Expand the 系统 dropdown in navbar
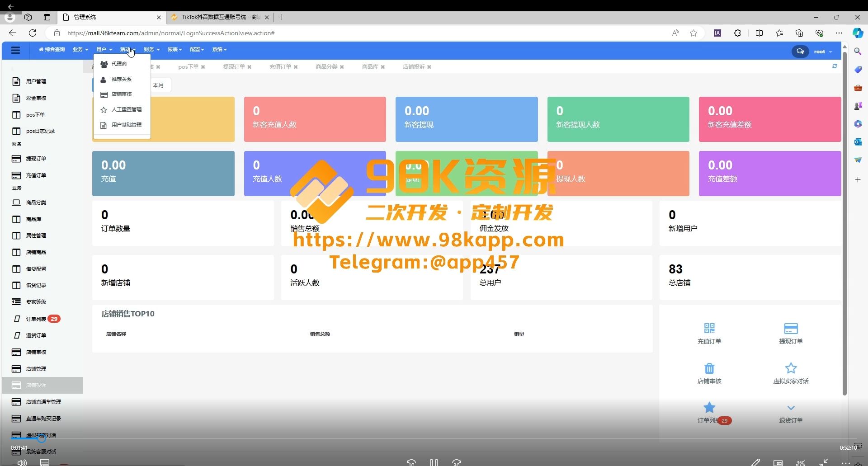Image resolution: width=868 pixels, height=466 pixels. (x=220, y=50)
